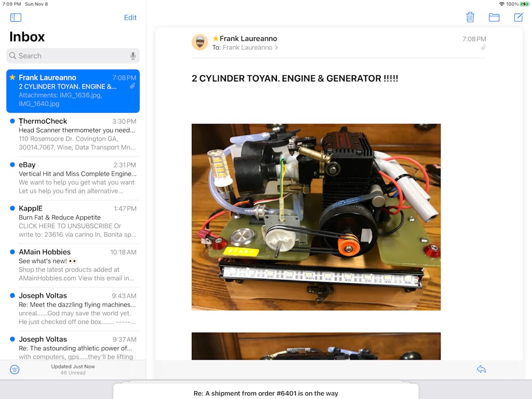Tap the Toyan engine photo attachment

pyautogui.click(x=316, y=217)
